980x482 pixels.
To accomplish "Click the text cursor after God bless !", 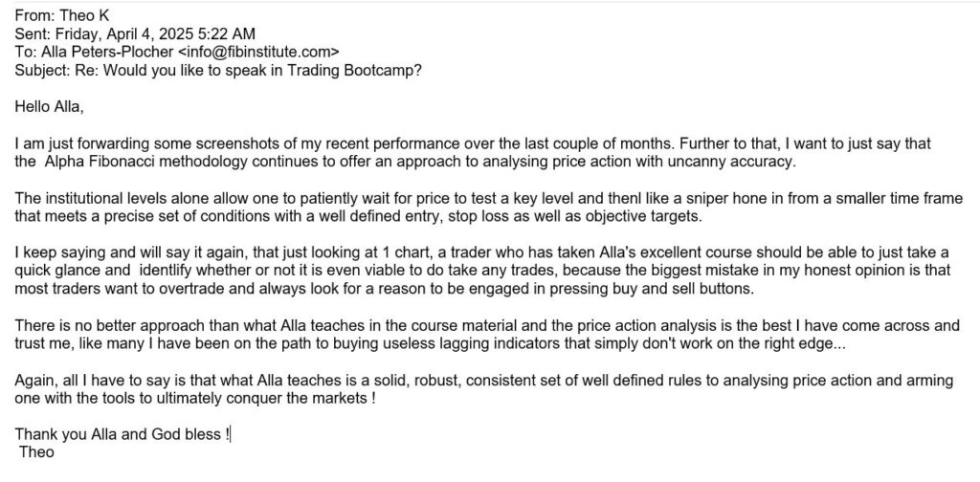I will click(232, 434).
